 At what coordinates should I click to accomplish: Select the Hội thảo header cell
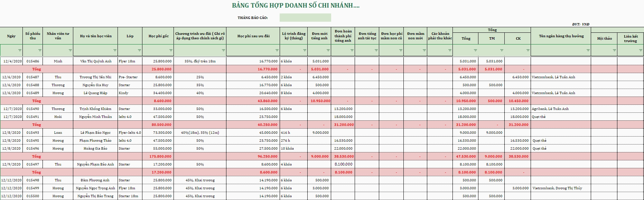[604, 38]
